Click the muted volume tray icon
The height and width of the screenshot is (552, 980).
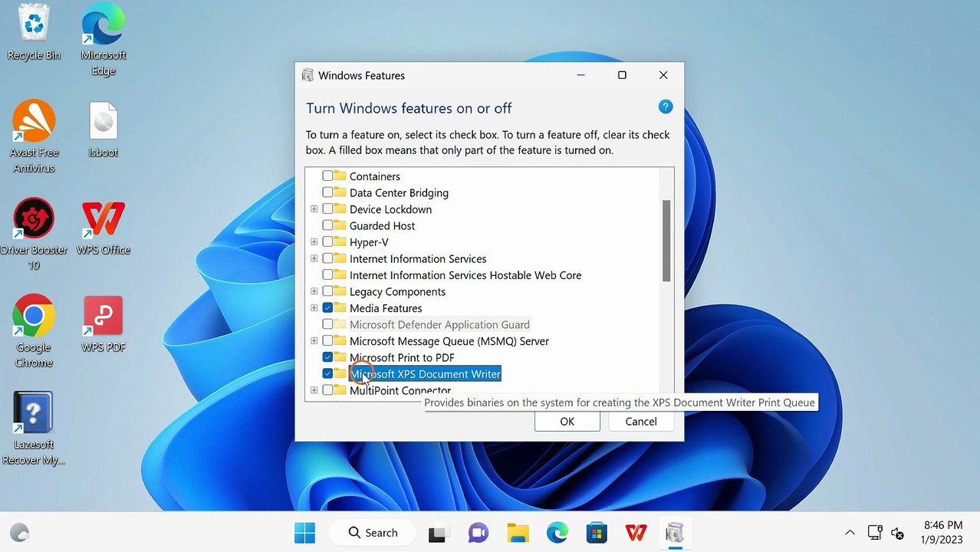(x=898, y=533)
